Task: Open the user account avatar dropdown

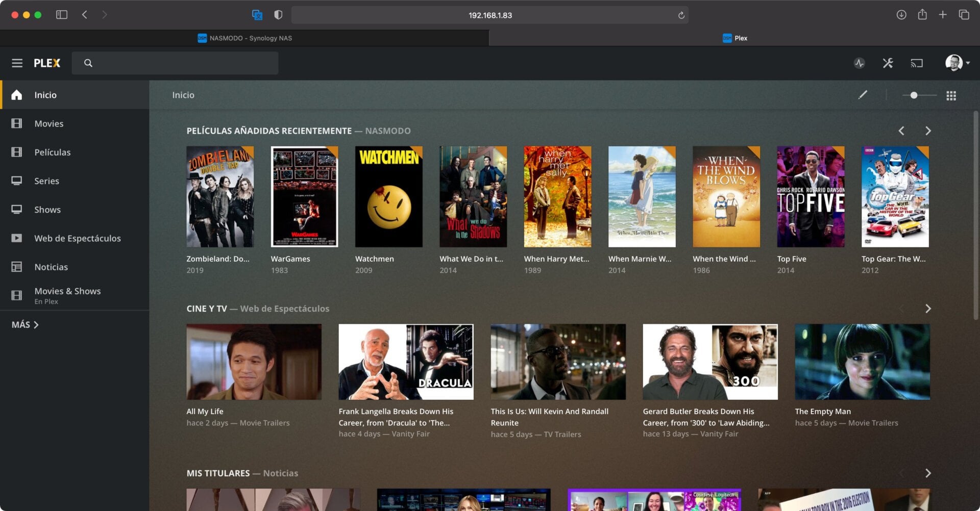Action: pos(957,63)
